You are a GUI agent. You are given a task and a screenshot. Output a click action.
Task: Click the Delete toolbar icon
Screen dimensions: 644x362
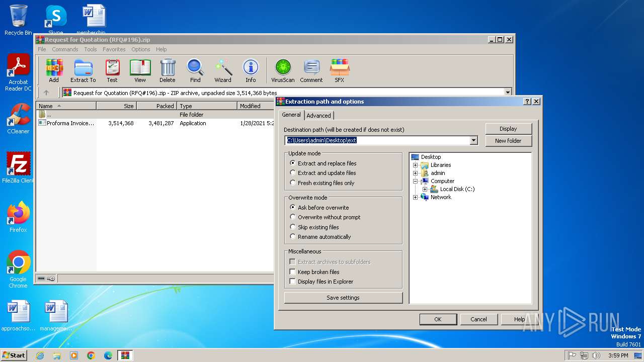point(168,71)
